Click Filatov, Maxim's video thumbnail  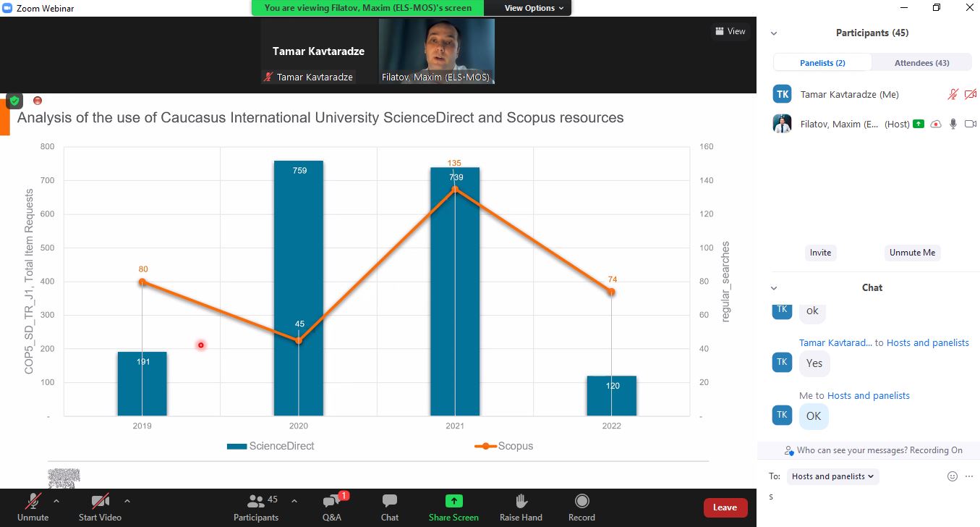pyautogui.click(x=436, y=51)
